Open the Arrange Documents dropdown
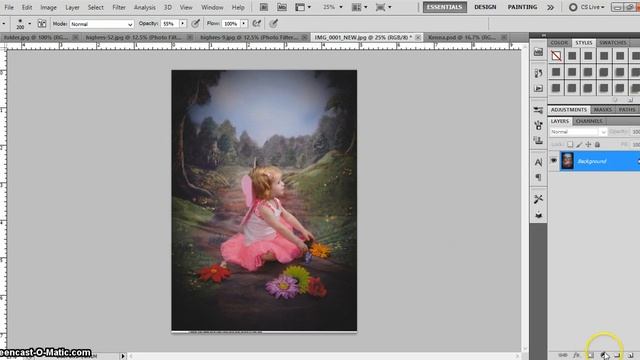 coord(359,7)
